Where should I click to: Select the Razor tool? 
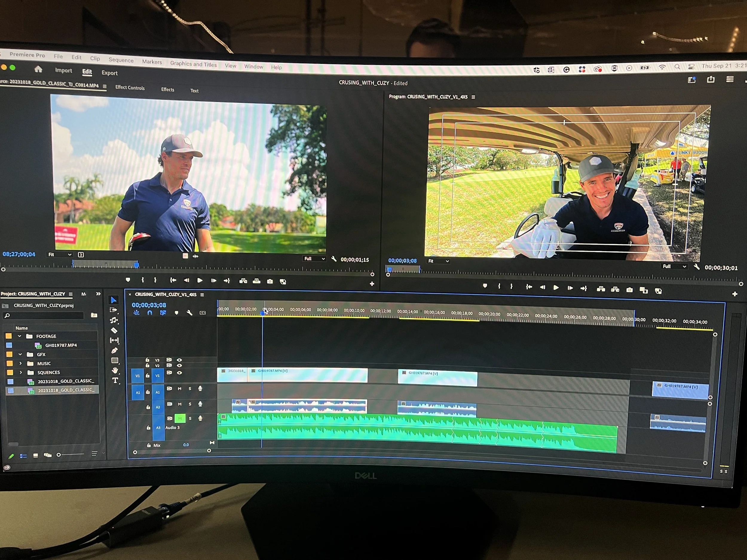tap(114, 330)
